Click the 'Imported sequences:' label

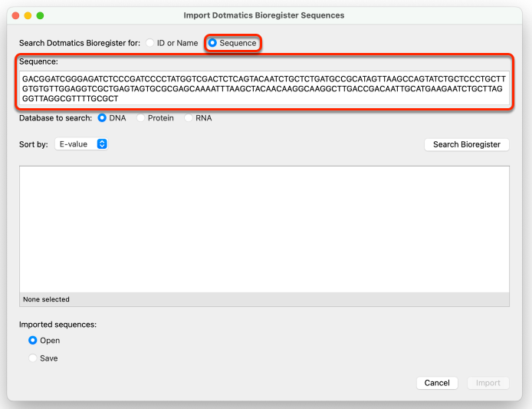(57, 325)
